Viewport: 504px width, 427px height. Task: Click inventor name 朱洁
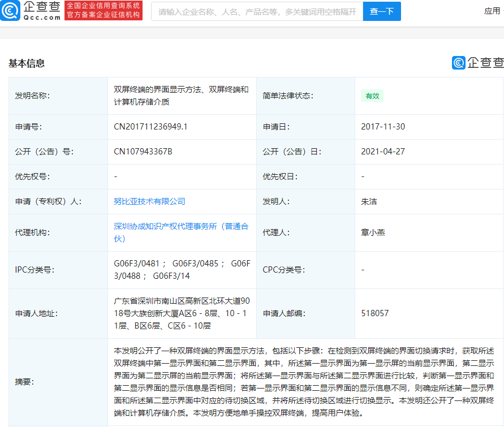click(369, 201)
